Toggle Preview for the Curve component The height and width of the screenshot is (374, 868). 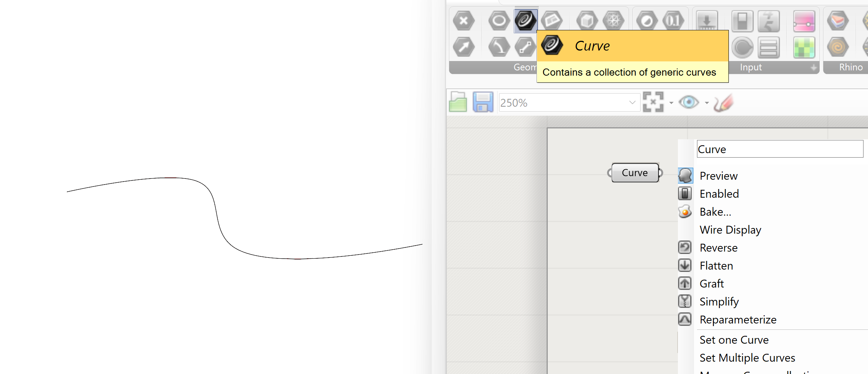coord(718,176)
